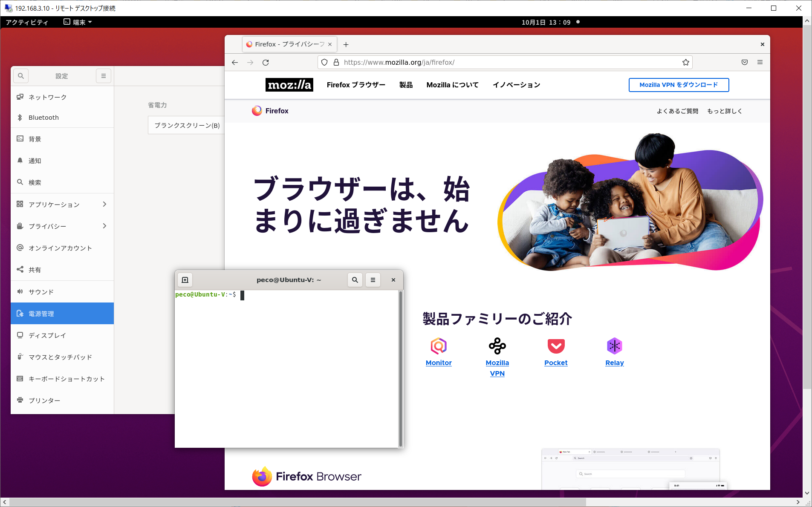
Task: Click the Firefox URL address bar
Action: coord(505,62)
